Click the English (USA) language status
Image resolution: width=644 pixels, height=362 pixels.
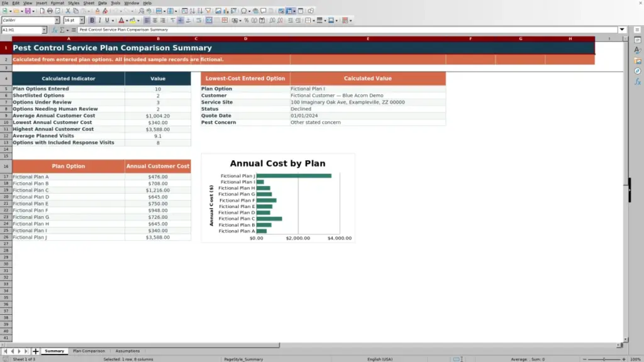tap(380, 359)
